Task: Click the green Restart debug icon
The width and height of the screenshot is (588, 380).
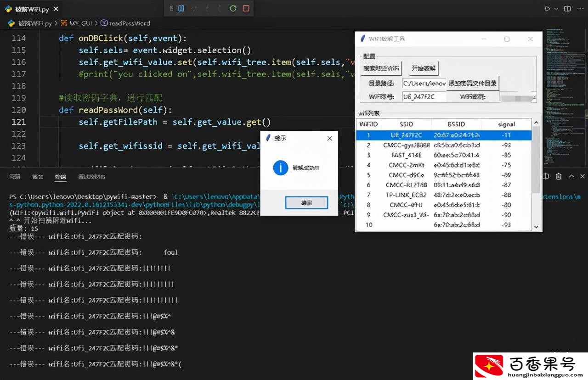Action: coord(233,8)
